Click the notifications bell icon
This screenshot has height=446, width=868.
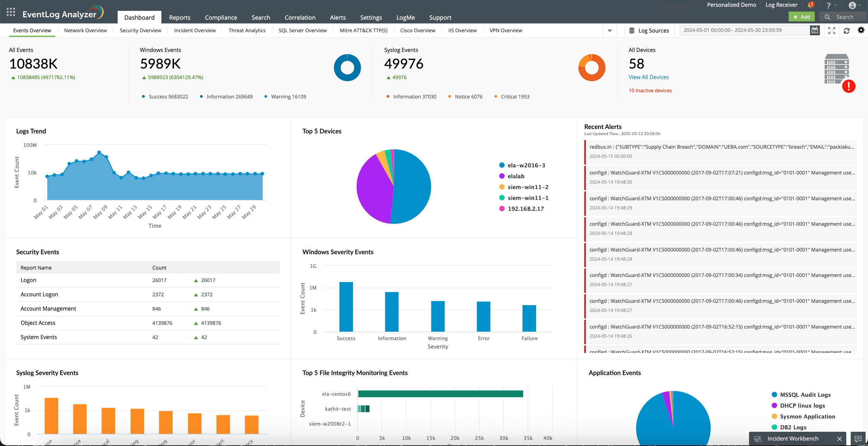[811, 5]
